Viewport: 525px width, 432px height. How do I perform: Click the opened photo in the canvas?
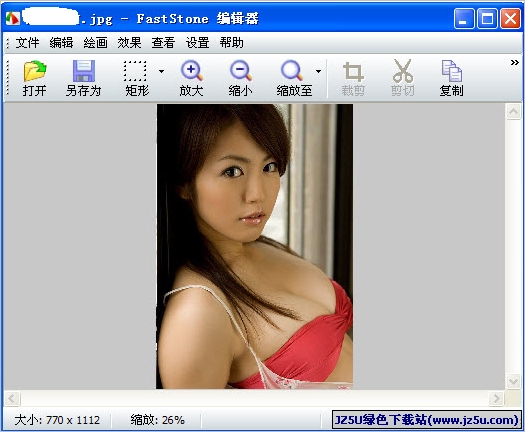tap(254, 246)
